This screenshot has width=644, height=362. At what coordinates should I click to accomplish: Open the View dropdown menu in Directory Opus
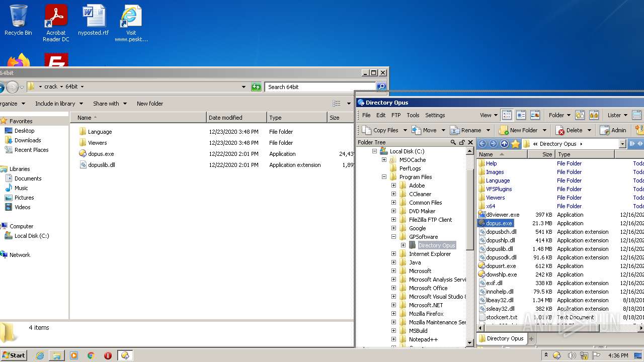pyautogui.click(x=489, y=115)
